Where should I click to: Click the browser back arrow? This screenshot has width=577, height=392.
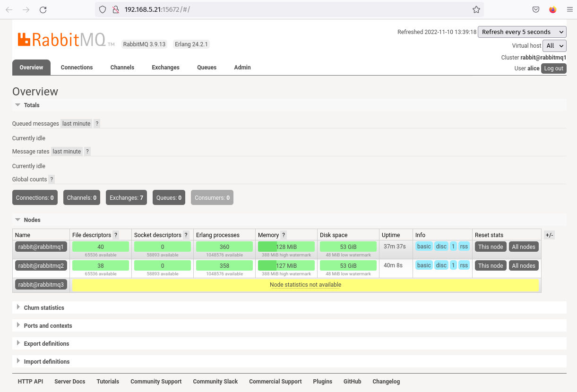pos(9,9)
